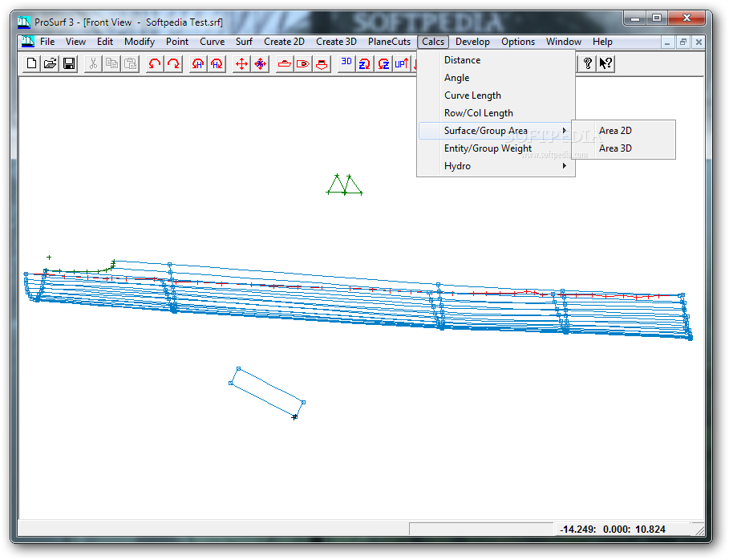The width and height of the screenshot is (729, 560).
Task: Create a new file with the blank page icon
Action: (31, 63)
